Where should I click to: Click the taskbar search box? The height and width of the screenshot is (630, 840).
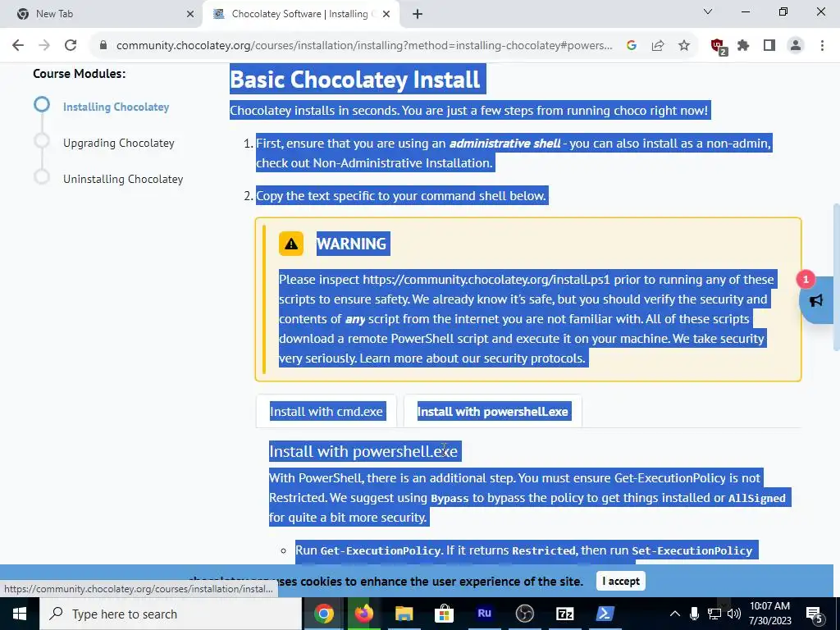(x=171, y=614)
